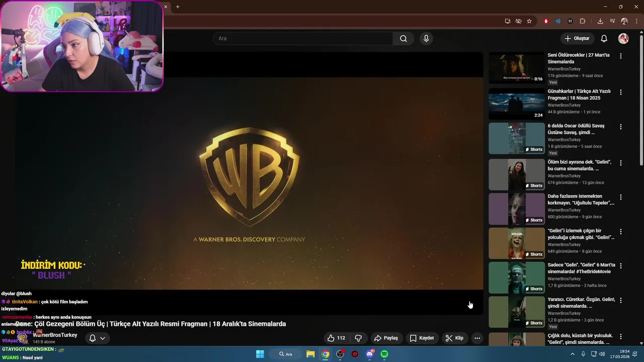Click the crossed-out eye icon in address bar
The width and height of the screenshot is (644, 362).
[518, 21]
